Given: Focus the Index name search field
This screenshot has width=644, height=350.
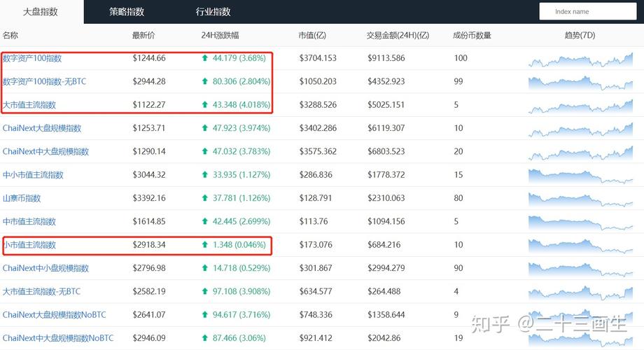Looking at the screenshot, I should [588, 11].
